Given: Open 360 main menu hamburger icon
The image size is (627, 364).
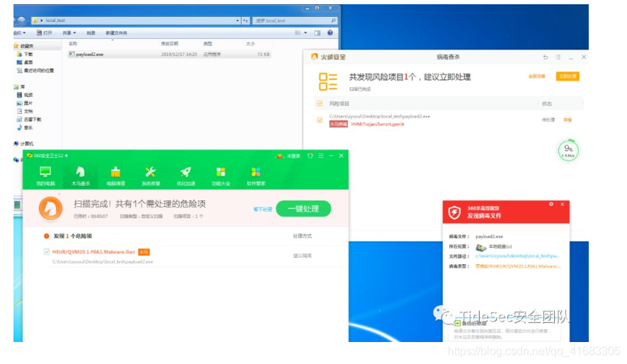Looking at the screenshot, I should click(x=321, y=155).
